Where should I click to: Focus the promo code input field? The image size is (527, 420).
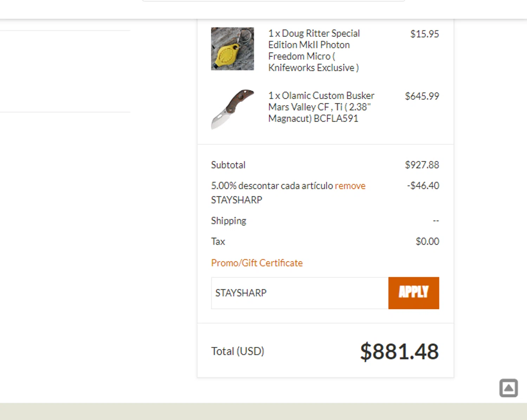[x=300, y=293]
